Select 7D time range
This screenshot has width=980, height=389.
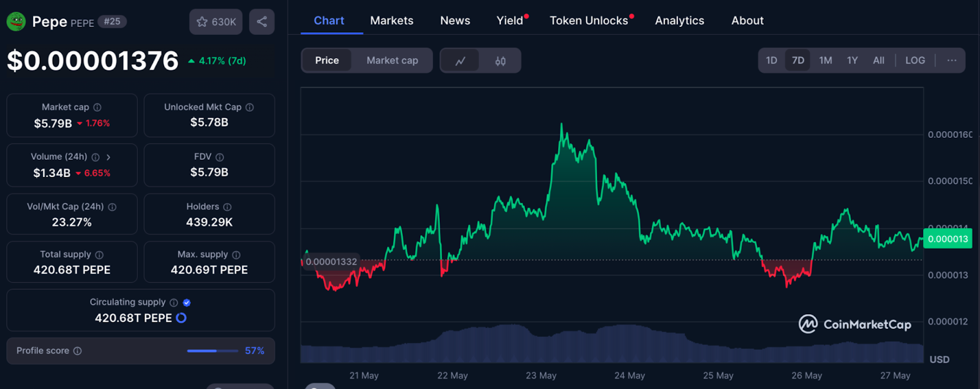coord(798,61)
